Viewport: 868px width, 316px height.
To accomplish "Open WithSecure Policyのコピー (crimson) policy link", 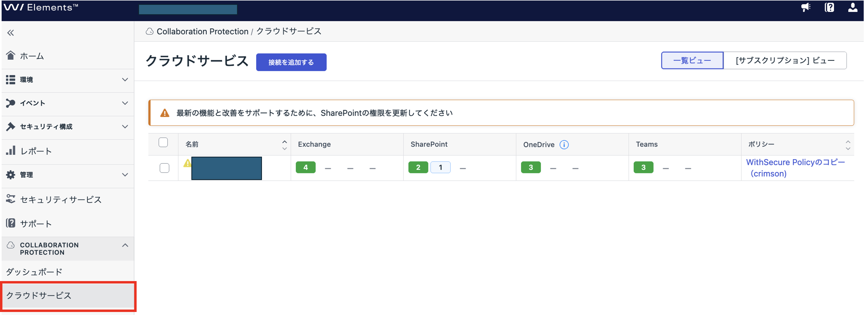I will click(795, 168).
